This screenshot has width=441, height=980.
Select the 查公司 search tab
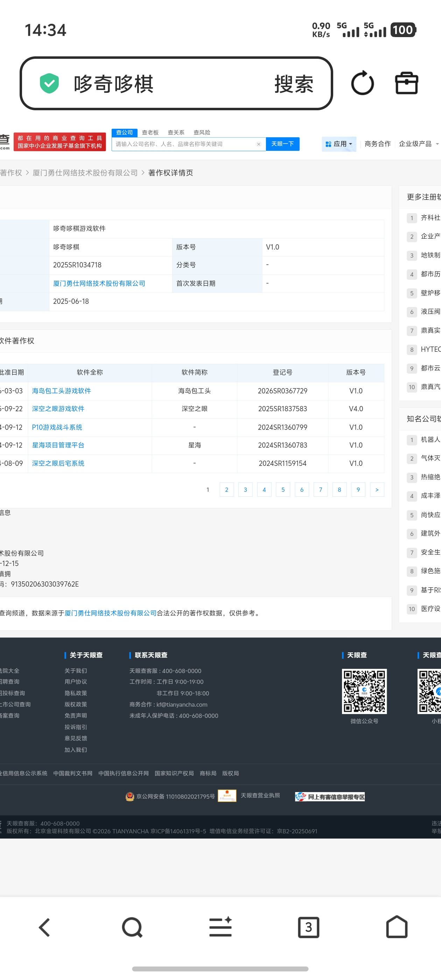pos(124,132)
